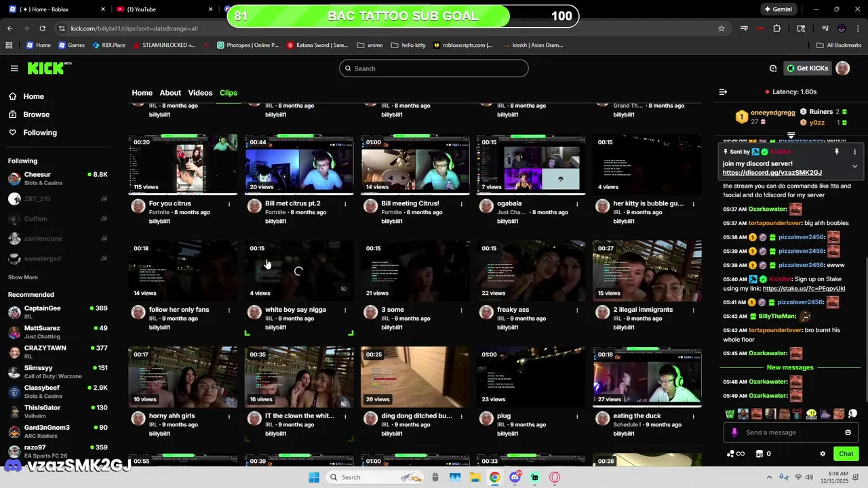868x488 pixels.
Task: Open Following in the sidebar
Action: tap(40, 133)
